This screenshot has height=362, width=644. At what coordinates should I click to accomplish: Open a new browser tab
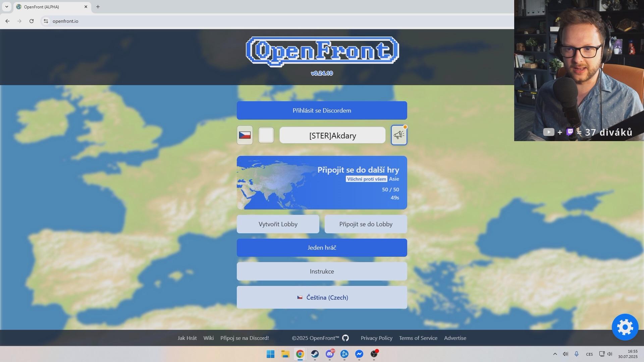pyautogui.click(x=98, y=7)
